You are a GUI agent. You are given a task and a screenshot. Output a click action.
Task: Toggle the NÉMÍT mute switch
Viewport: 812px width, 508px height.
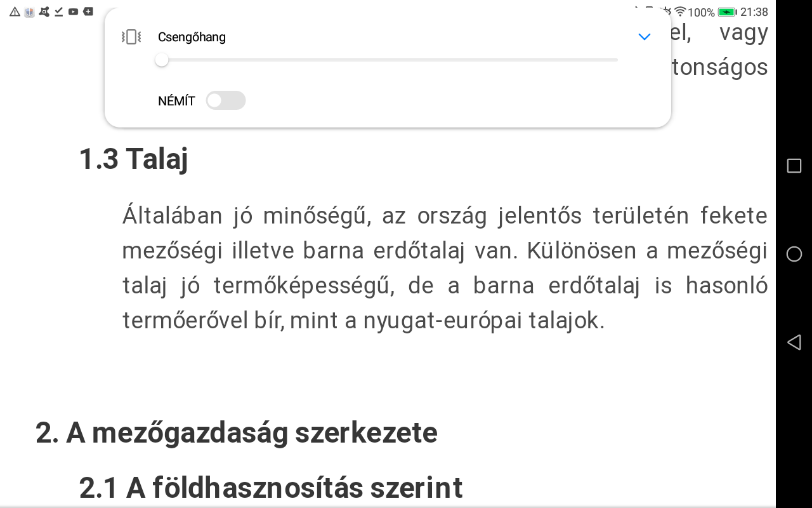[x=225, y=100]
